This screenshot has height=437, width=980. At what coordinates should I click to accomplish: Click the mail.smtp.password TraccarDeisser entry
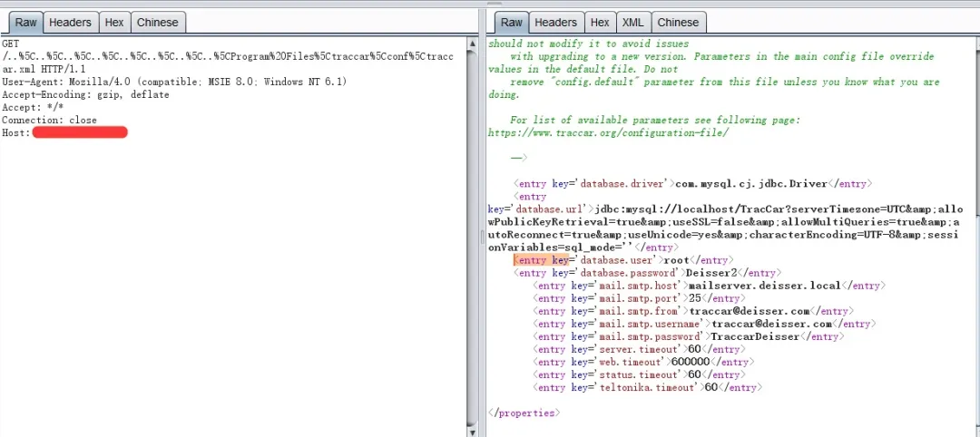click(x=688, y=336)
